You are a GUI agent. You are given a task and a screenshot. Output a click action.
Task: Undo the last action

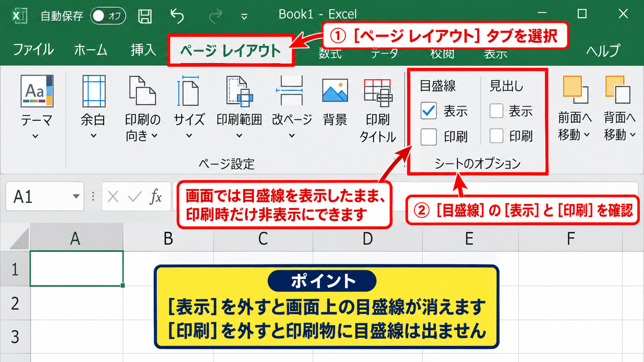[x=177, y=16]
